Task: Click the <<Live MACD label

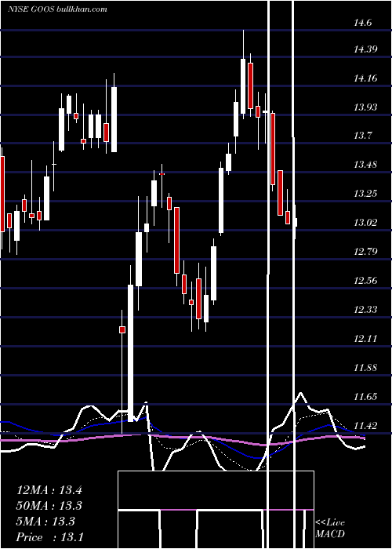Action: point(330,529)
